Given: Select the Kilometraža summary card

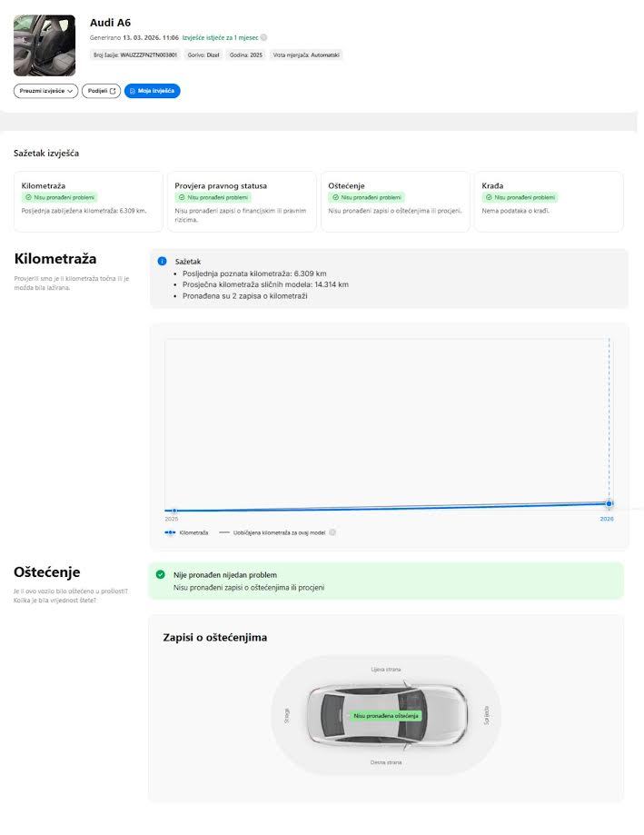Looking at the screenshot, I should 88,201.
